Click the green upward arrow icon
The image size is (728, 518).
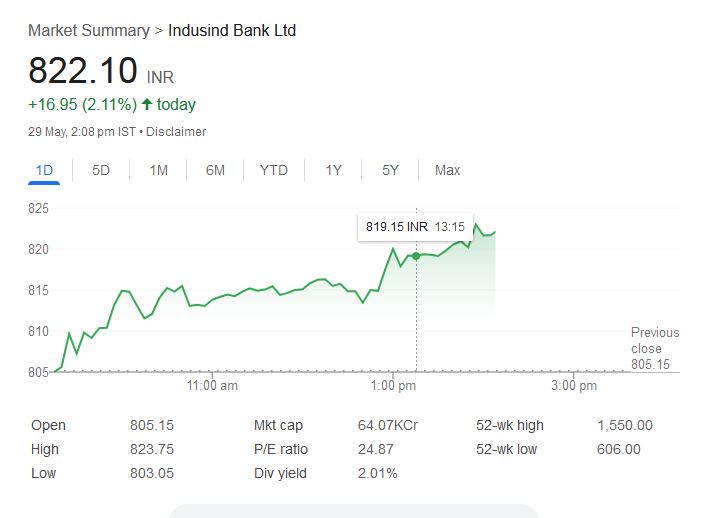pyautogui.click(x=147, y=105)
